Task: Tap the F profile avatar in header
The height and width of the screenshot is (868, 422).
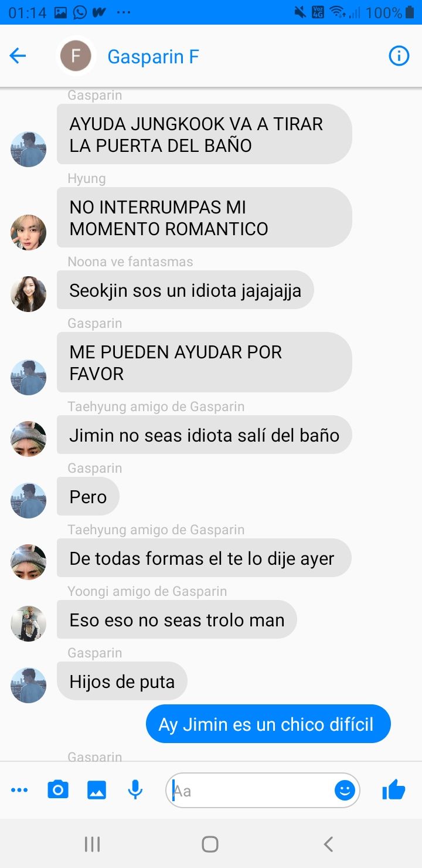Action: click(x=76, y=56)
